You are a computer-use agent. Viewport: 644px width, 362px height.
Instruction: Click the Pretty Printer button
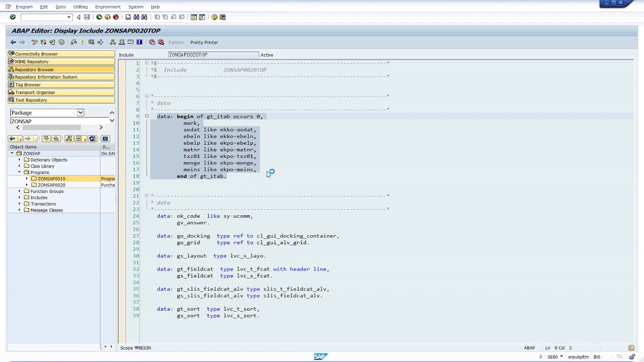204,42
